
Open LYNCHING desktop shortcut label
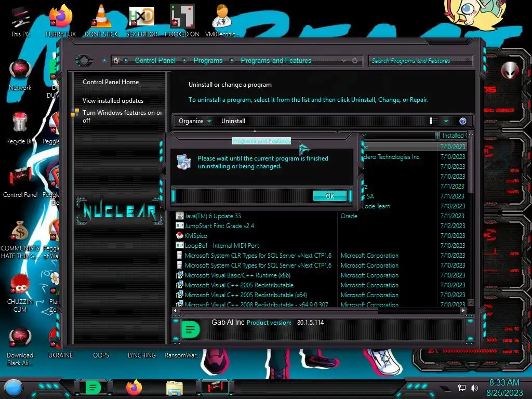pos(142,355)
